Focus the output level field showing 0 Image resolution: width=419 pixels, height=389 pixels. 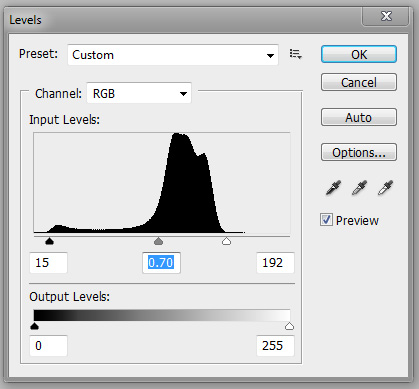coord(49,346)
